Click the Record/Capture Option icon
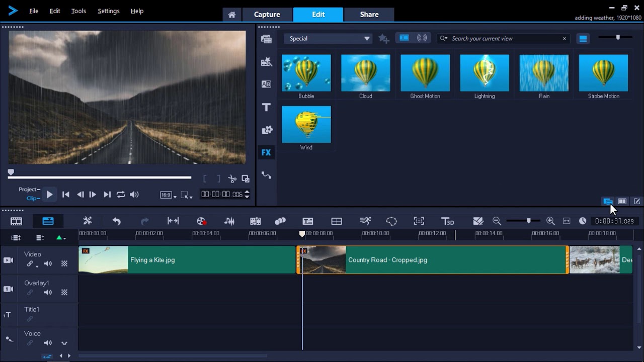 [201, 221]
